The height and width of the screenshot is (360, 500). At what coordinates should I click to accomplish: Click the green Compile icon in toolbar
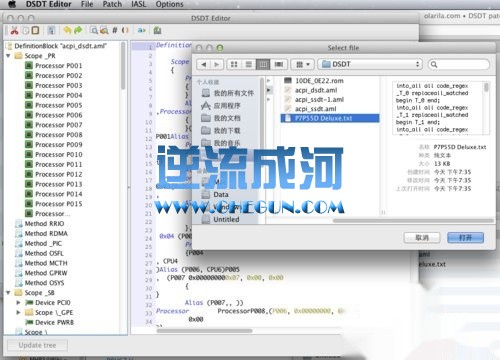tap(157, 30)
